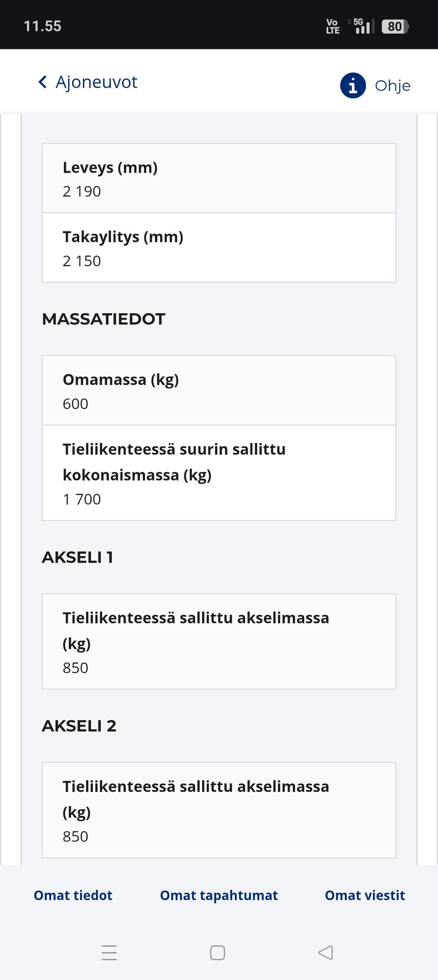Image resolution: width=438 pixels, height=980 pixels.
Task: Tap the back chevron beside Ajoneuvot
Action: (42, 82)
